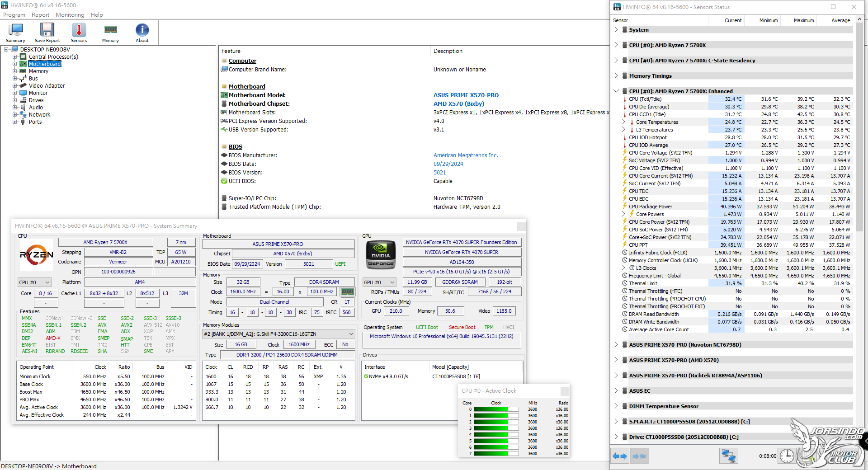Click the green UEFI BIOS capable icon
868x470 pixels.
(224, 181)
